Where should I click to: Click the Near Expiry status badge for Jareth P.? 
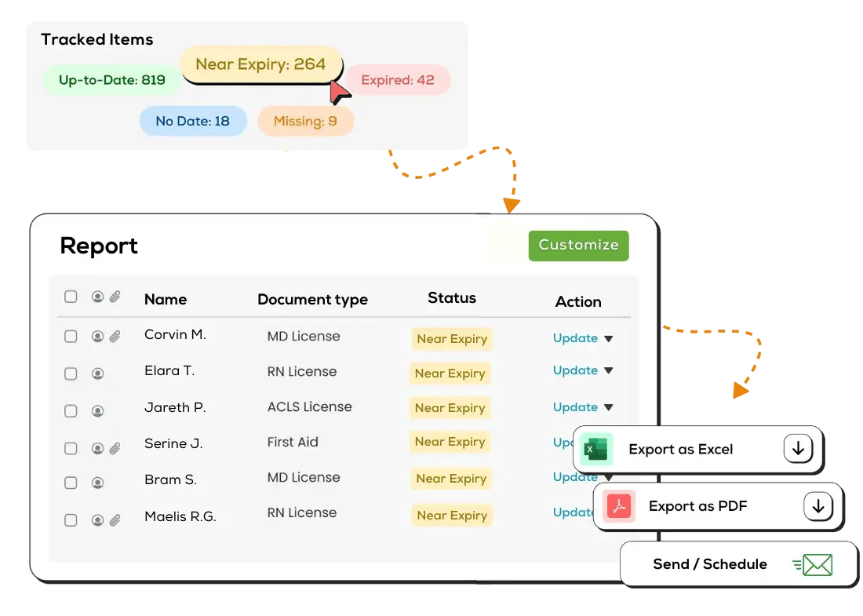tap(450, 408)
